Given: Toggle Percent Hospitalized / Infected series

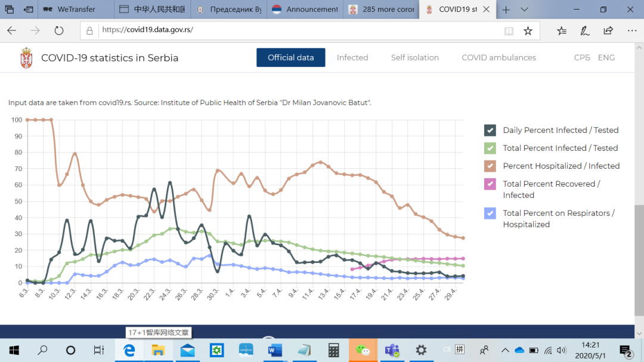Looking at the screenshot, I should (x=490, y=166).
